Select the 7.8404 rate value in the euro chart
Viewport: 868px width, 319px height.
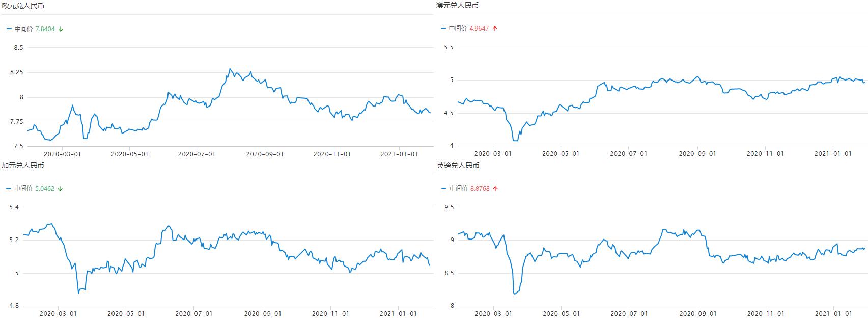(x=45, y=29)
